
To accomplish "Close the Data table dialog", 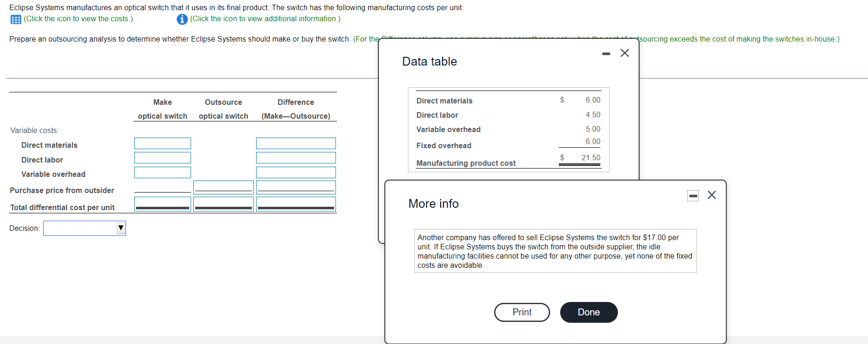I will click(625, 53).
